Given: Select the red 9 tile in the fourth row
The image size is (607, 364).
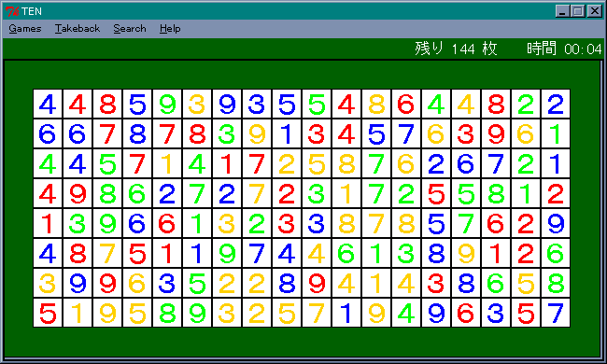Looking at the screenshot, I should (78, 193).
